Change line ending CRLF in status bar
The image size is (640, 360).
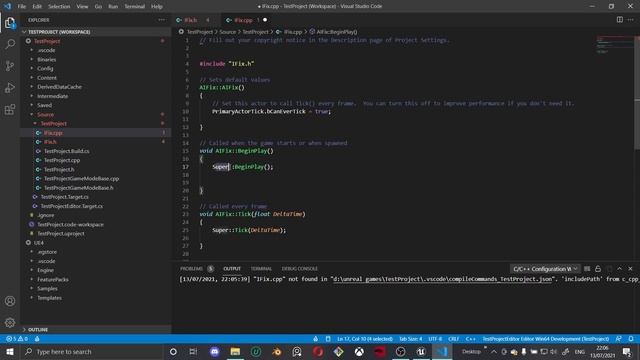coord(453,339)
